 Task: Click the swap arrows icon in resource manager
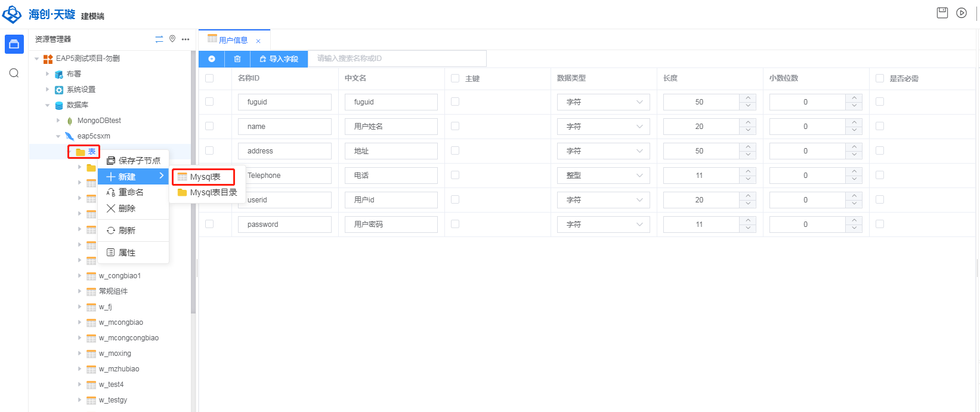[x=159, y=39]
